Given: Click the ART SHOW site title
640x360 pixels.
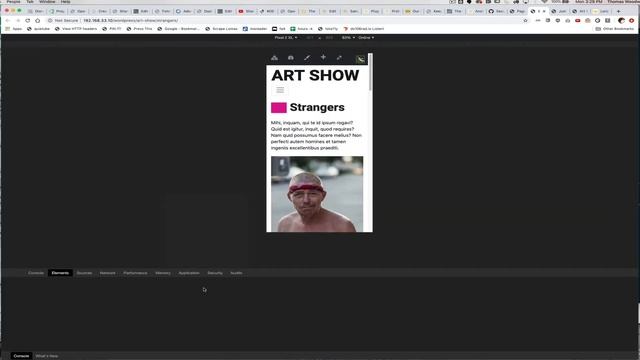Looking at the screenshot, I should pyautogui.click(x=315, y=75).
